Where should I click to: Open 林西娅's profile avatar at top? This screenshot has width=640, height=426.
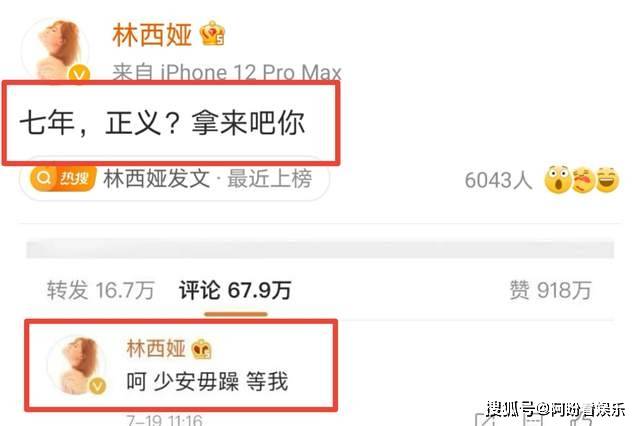[56, 50]
